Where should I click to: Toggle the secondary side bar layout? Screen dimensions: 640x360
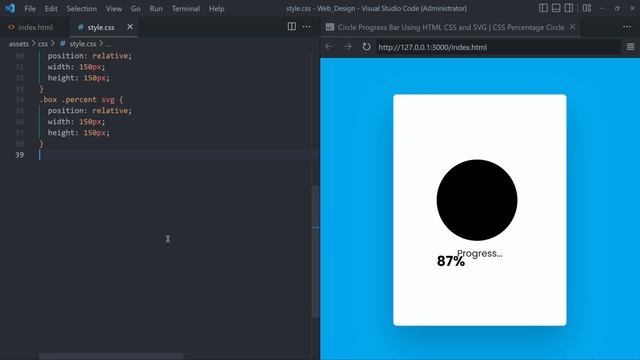click(x=569, y=8)
